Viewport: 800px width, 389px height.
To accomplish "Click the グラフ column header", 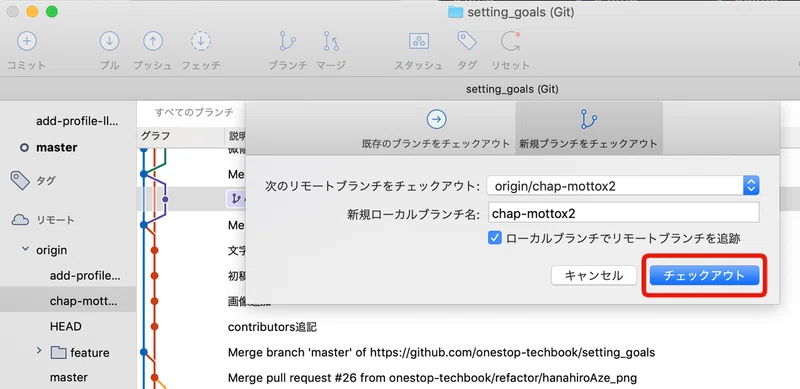I will [155, 136].
